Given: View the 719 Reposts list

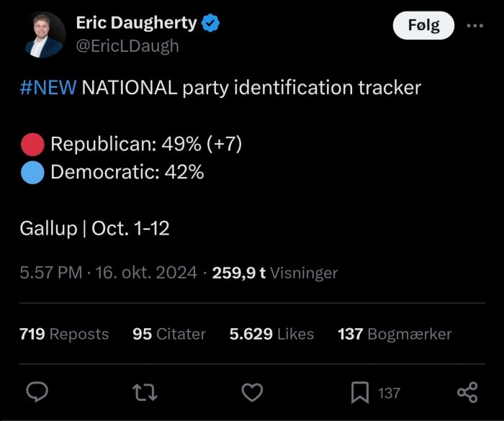Looking at the screenshot, I should [x=64, y=334].
